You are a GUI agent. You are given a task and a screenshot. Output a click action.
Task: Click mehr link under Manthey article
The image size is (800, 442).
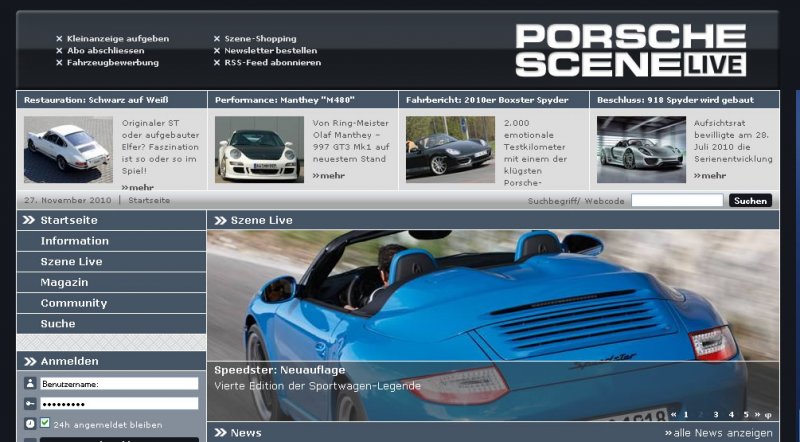pyautogui.click(x=329, y=176)
